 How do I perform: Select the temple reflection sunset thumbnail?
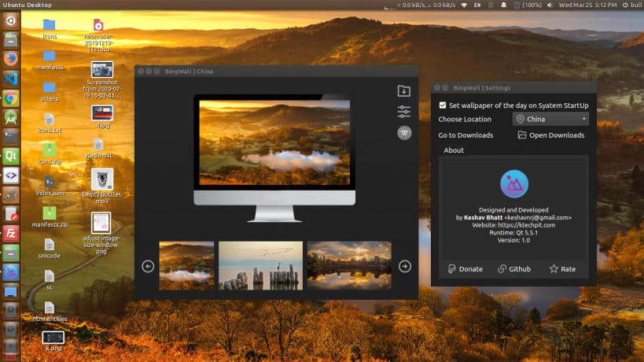349,265
